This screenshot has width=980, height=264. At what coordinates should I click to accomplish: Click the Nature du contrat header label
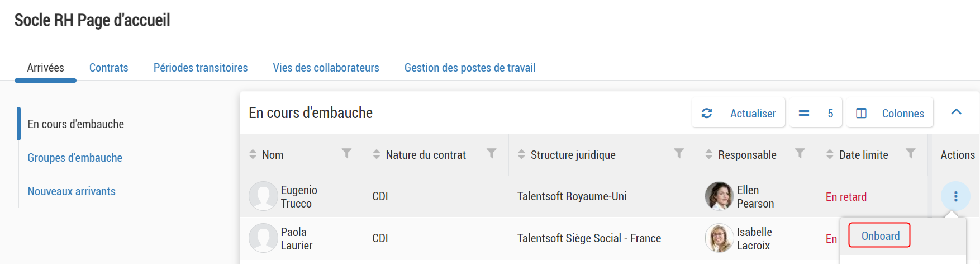(426, 155)
